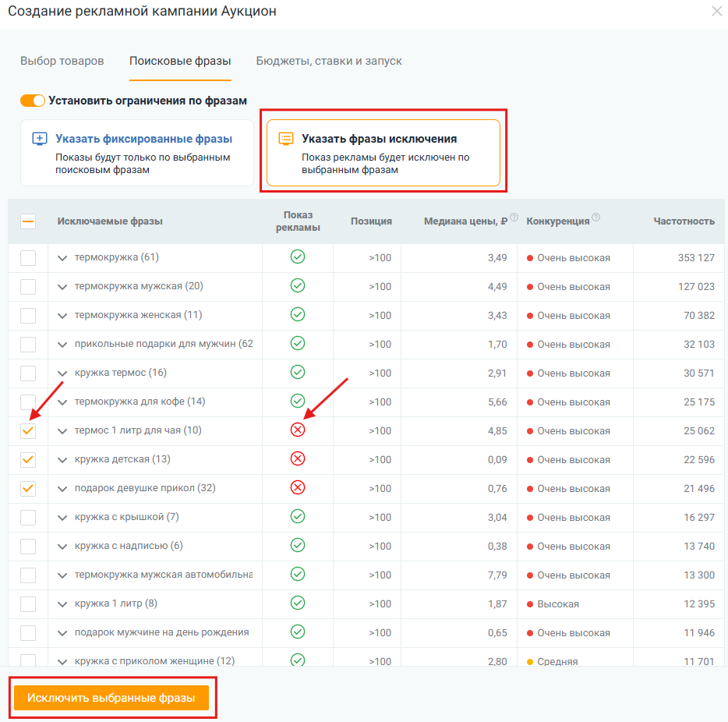The width and height of the screenshot is (728, 722).
Task: Uncheck the box for кружка детская (13)
Action: (x=28, y=460)
